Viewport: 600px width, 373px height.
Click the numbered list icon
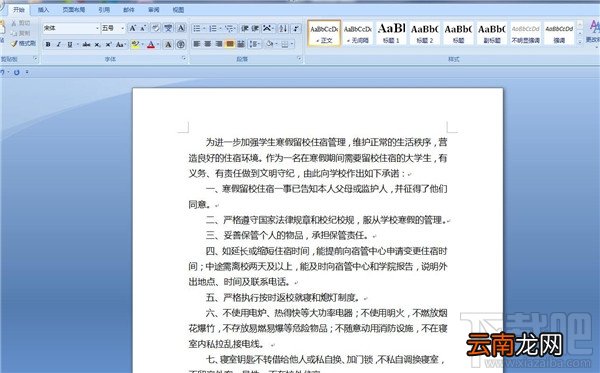213,28
